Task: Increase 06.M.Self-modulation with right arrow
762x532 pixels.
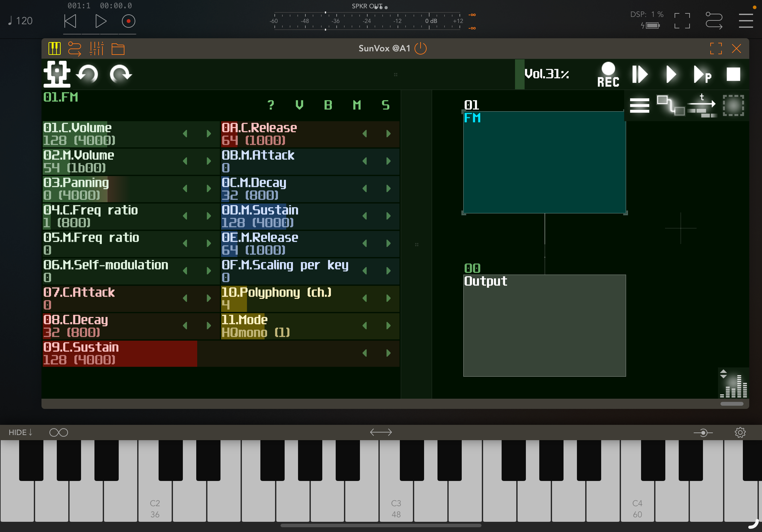Action: (209, 271)
